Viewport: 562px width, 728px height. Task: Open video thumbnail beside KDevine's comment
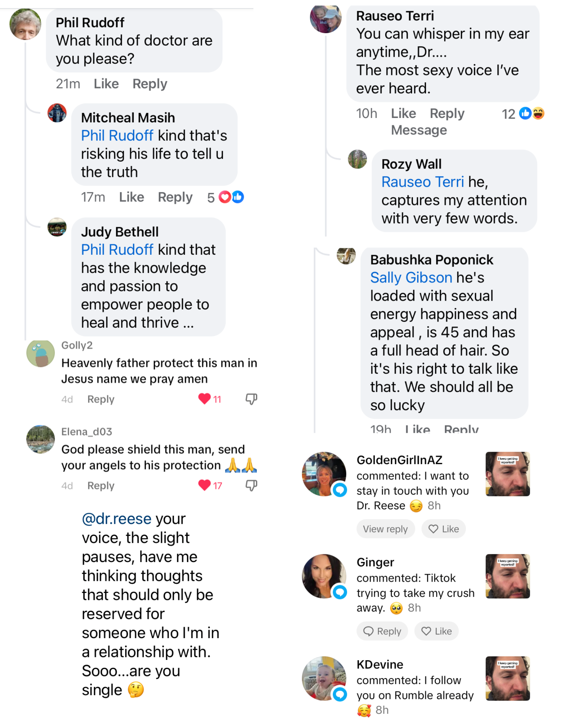coord(507,678)
